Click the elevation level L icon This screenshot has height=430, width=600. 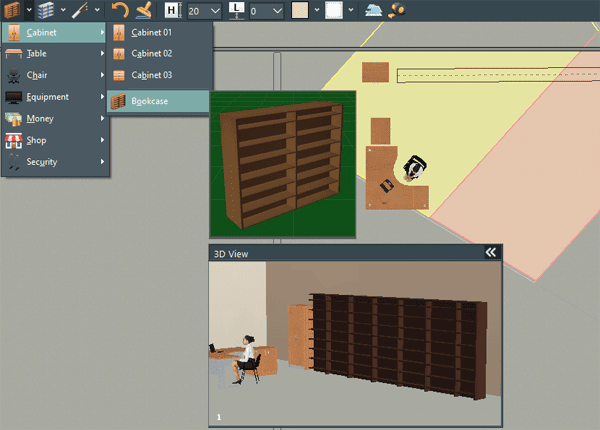click(236, 11)
